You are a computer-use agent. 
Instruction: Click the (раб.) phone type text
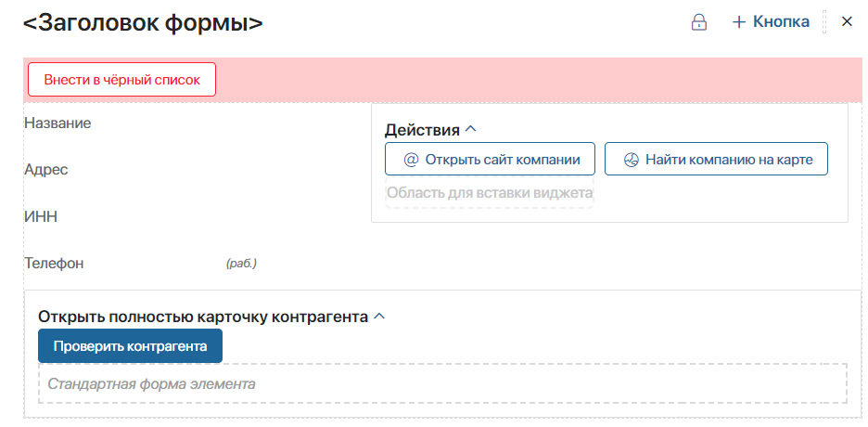click(241, 264)
